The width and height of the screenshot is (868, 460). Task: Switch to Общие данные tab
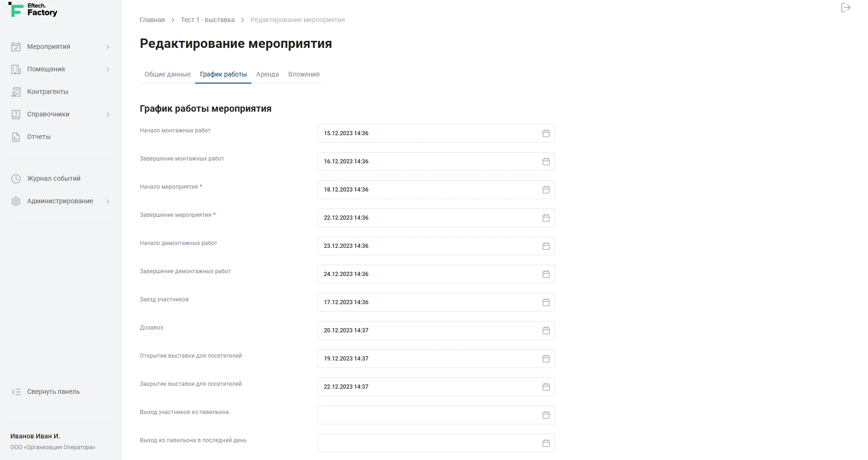(x=168, y=74)
